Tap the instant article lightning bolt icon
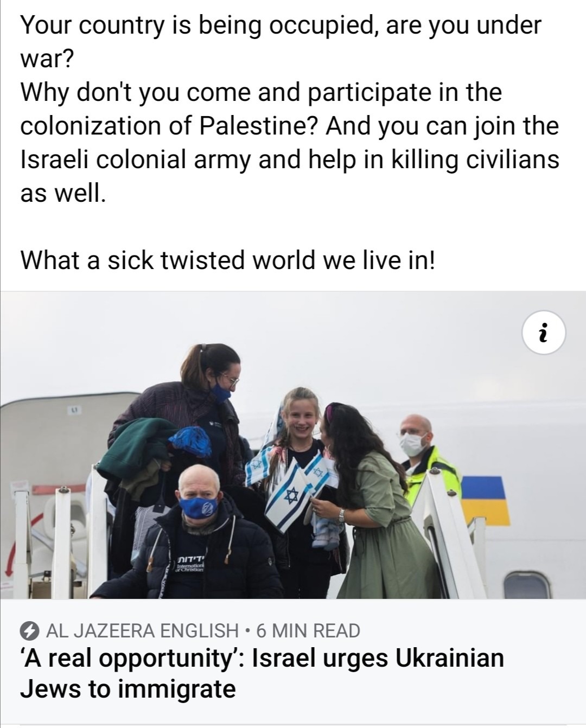This screenshot has height=728, width=586. click(x=30, y=631)
